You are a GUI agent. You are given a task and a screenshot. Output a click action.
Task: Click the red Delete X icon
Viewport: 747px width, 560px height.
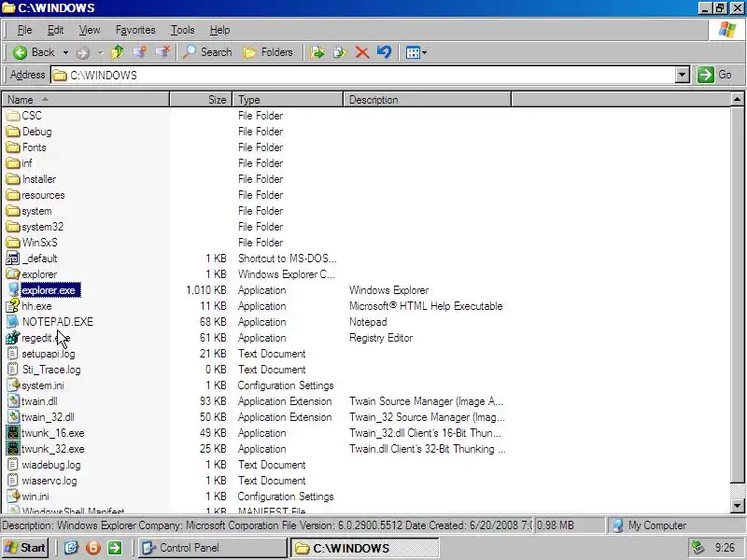(362, 52)
